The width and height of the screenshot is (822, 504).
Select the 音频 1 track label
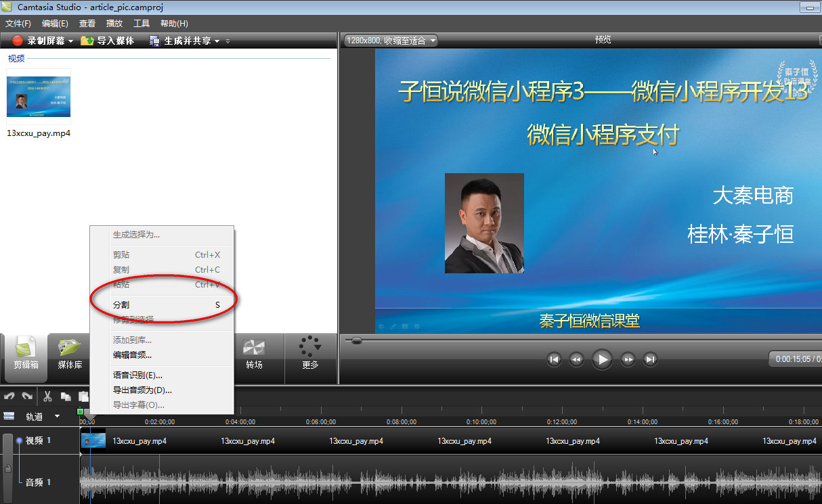(39, 482)
